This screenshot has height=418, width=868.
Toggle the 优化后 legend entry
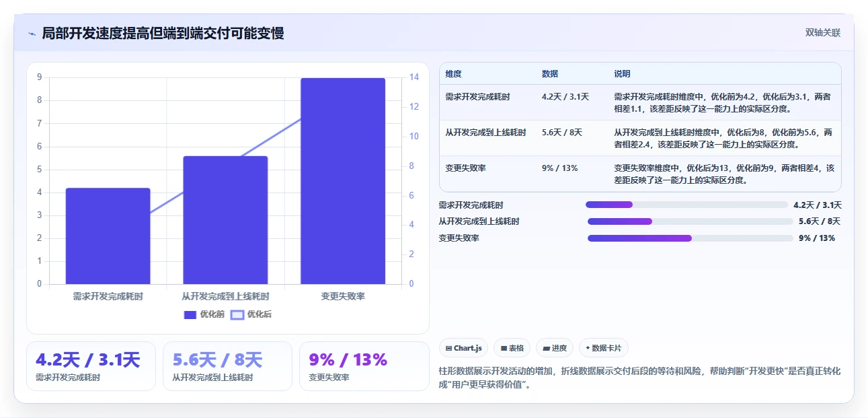point(251,314)
